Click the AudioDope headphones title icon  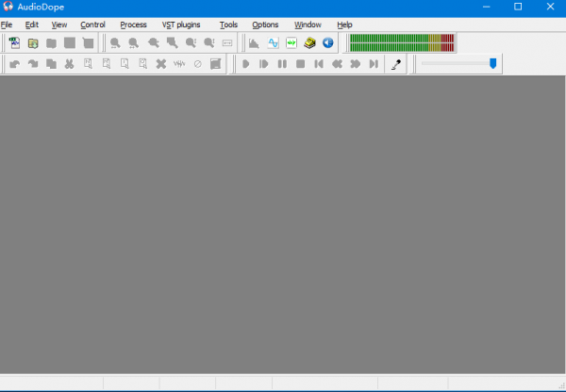click(8, 7)
